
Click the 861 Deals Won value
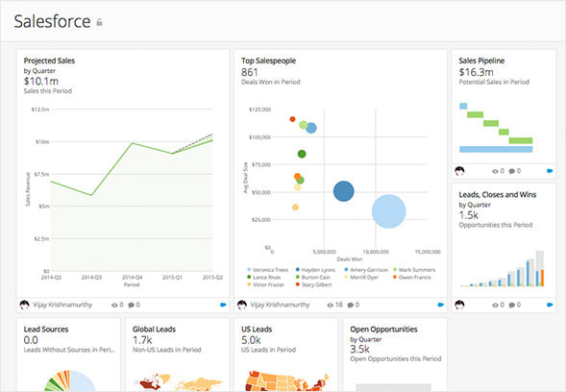click(x=250, y=73)
